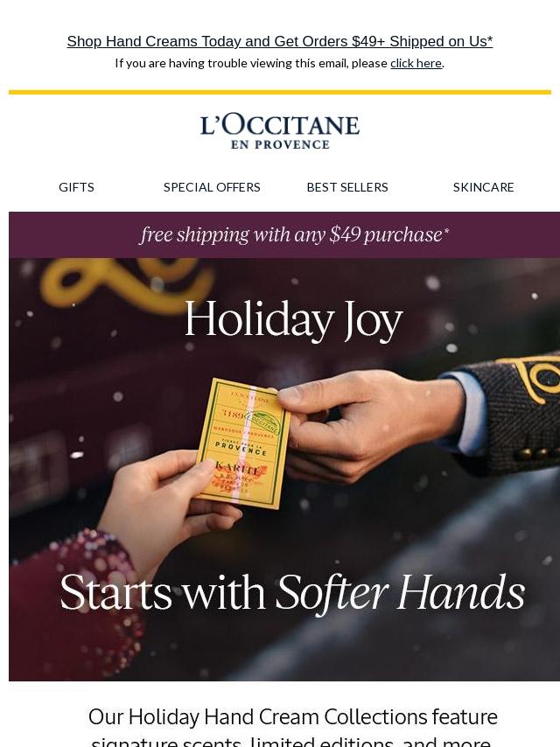
Task: Click the green L'Occitane stamp on ticket
Action: pyautogui.click(x=263, y=420)
